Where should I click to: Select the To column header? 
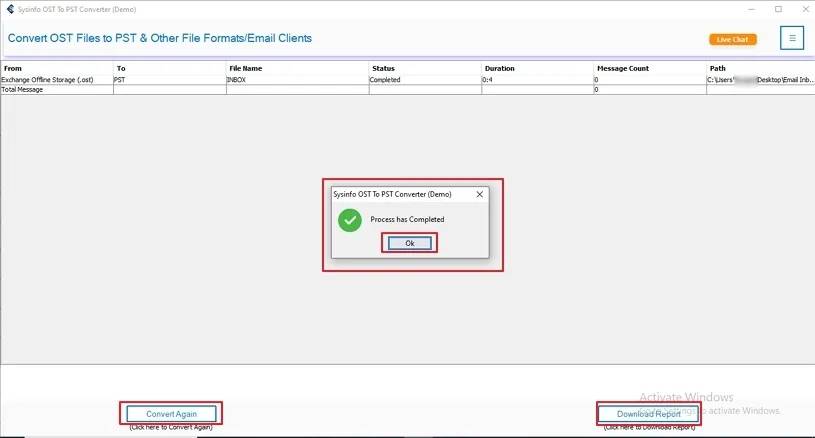[170, 68]
